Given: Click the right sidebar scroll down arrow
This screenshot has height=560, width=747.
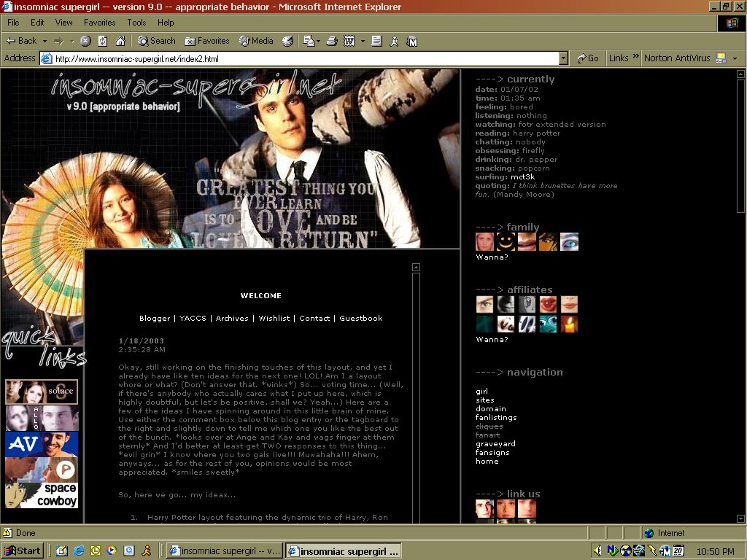Looking at the screenshot, I should point(740,518).
